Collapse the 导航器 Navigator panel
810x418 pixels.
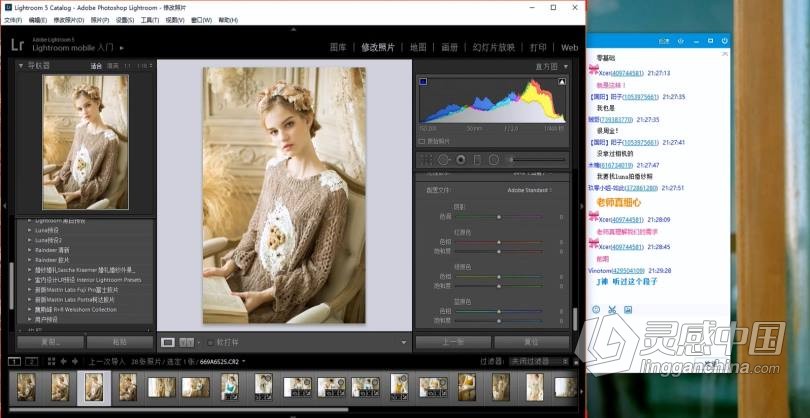(21, 66)
